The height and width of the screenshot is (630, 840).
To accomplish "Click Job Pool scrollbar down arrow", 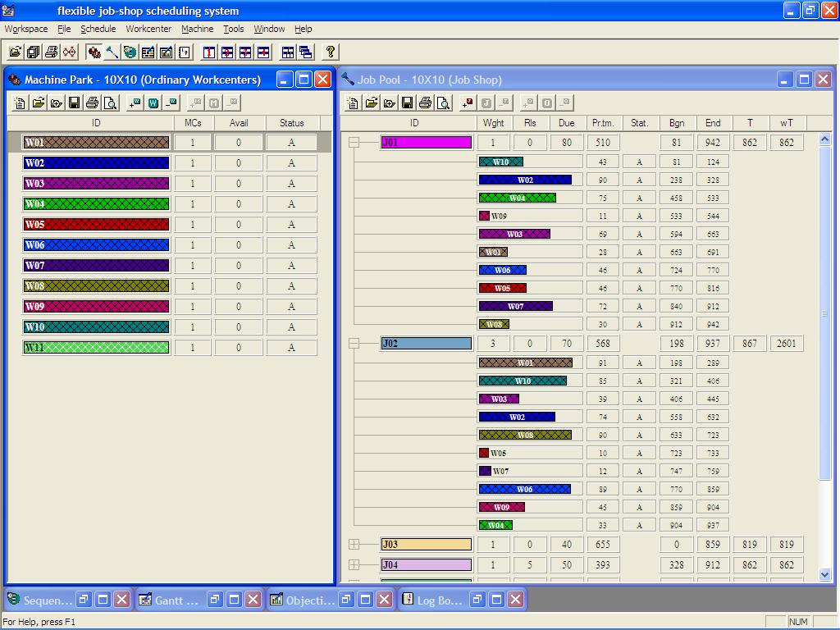I will [825, 575].
